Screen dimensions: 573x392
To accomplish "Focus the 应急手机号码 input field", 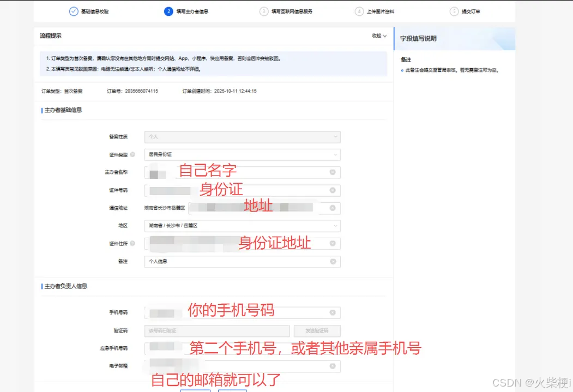I will pyautogui.click(x=242, y=348).
